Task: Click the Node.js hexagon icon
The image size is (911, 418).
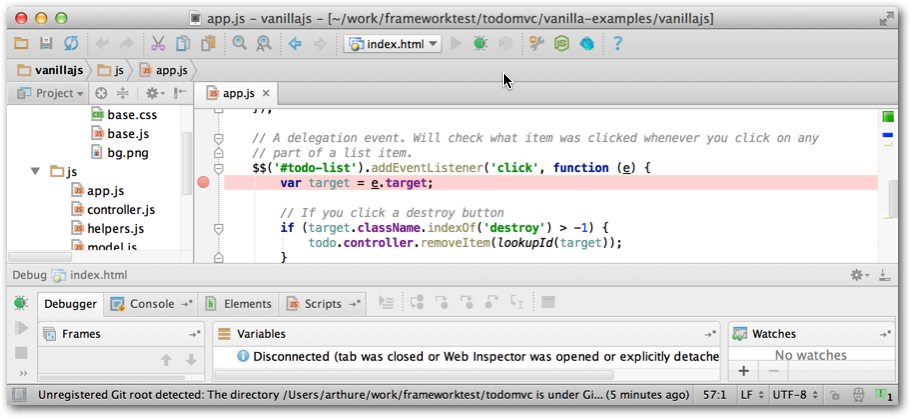Action: [562, 44]
